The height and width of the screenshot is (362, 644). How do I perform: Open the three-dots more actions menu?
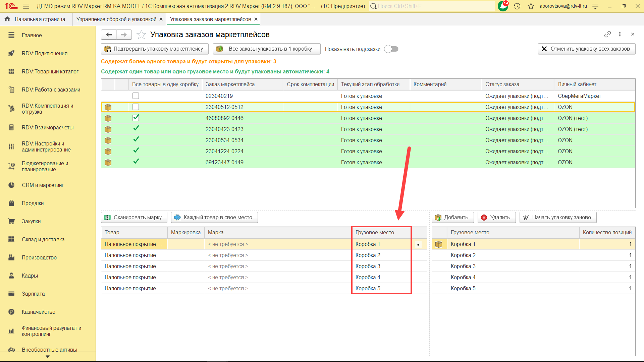tap(620, 34)
